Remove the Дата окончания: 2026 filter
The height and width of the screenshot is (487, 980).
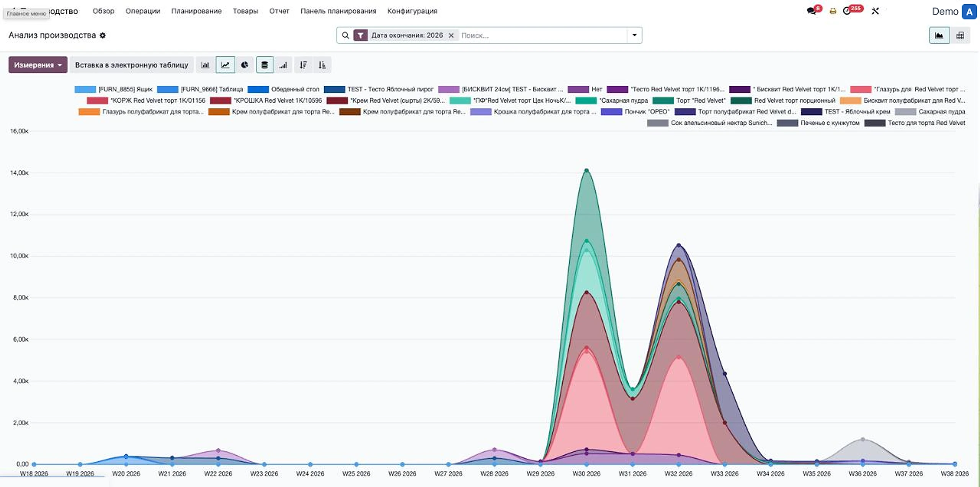click(451, 35)
